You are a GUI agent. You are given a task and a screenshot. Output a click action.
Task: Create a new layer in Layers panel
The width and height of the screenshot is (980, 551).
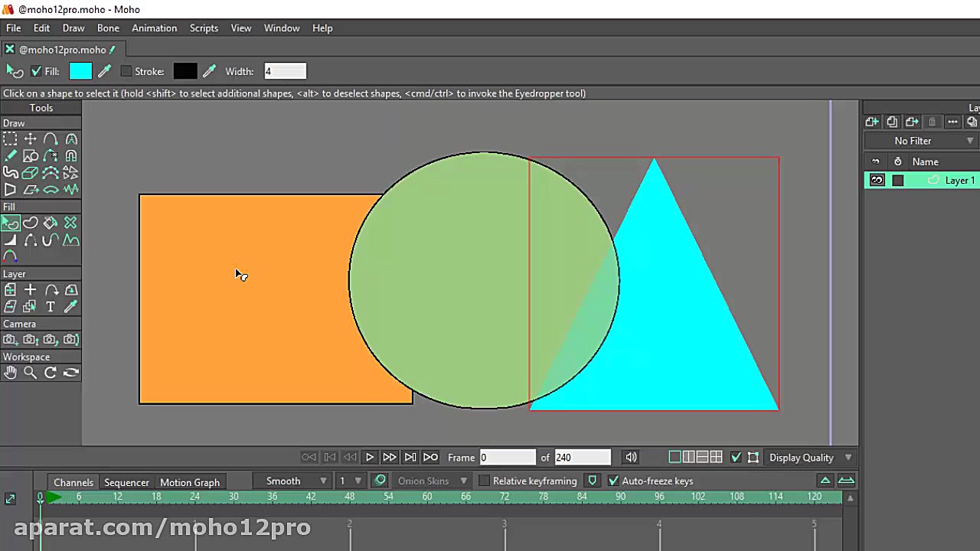[872, 122]
